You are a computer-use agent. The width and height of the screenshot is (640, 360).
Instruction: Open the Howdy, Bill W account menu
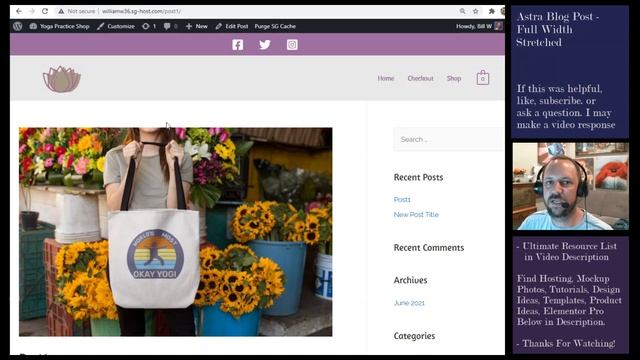(x=479, y=26)
